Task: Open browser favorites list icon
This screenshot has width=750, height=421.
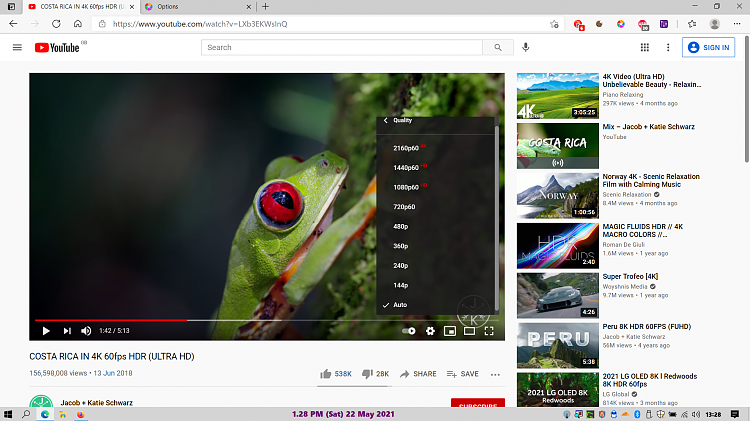Action: coord(692,24)
